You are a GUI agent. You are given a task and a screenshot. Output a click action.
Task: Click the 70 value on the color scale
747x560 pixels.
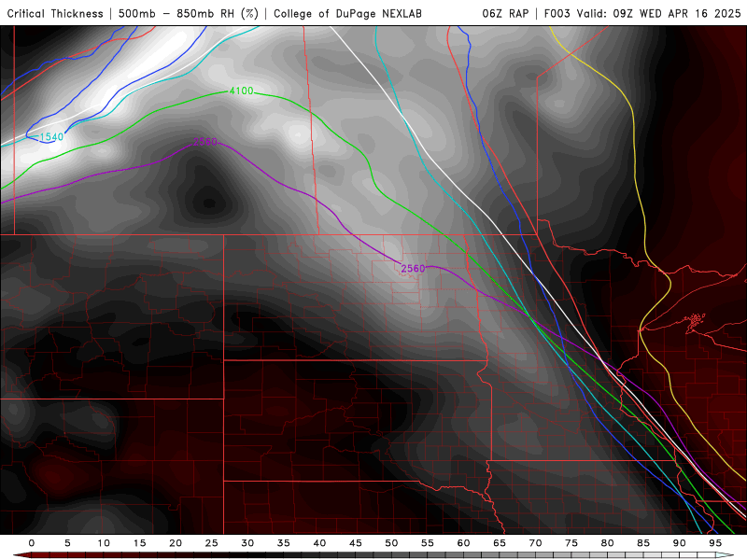click(x=535, y=543)
